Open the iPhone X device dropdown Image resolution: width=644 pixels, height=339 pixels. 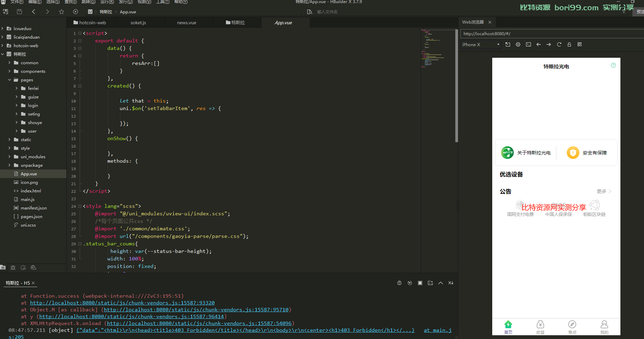coord(481,44)
